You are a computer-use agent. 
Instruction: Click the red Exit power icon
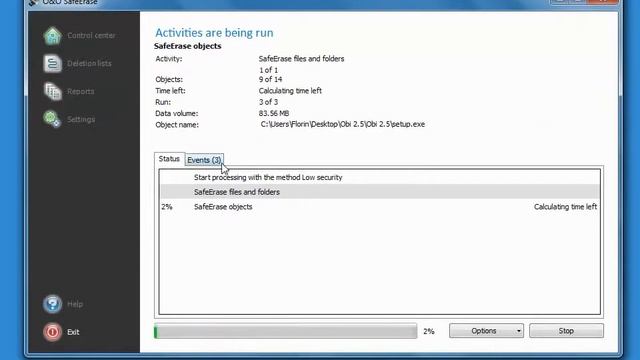[x=52, y=332]
